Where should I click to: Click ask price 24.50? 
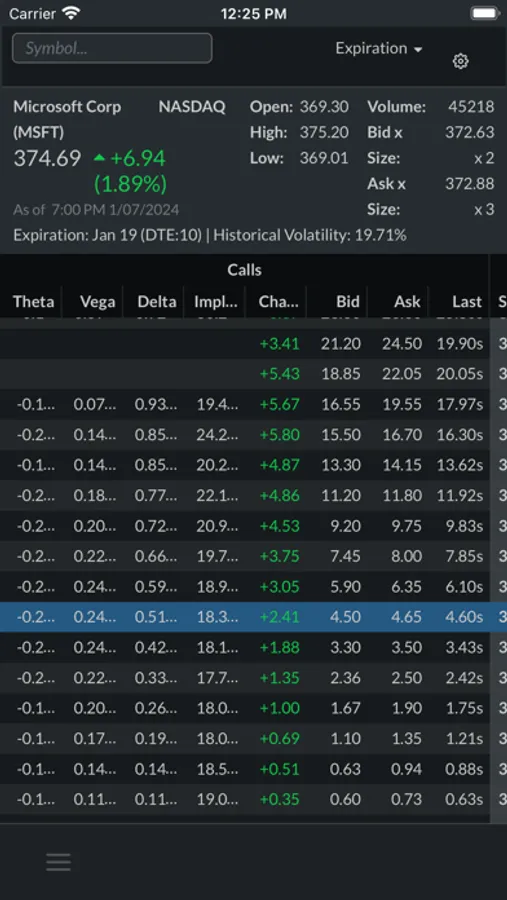pyautogui.click(x=402, y=344)
